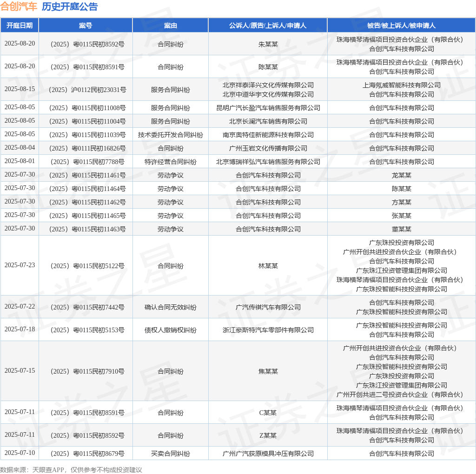Click defendant 张某某
The image size is (476, 474).
tap(402, 216)
